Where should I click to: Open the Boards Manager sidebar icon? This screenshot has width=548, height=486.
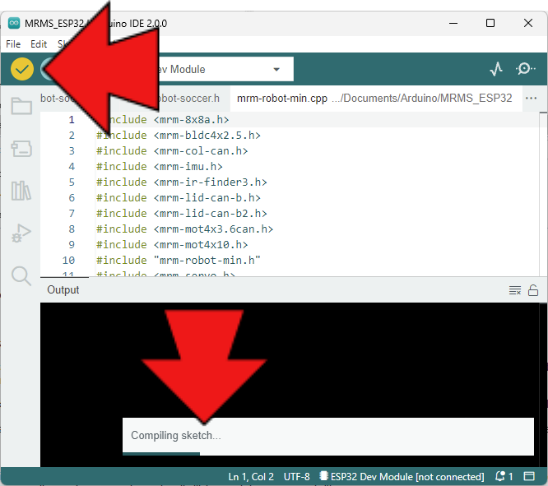click(21, 149)
